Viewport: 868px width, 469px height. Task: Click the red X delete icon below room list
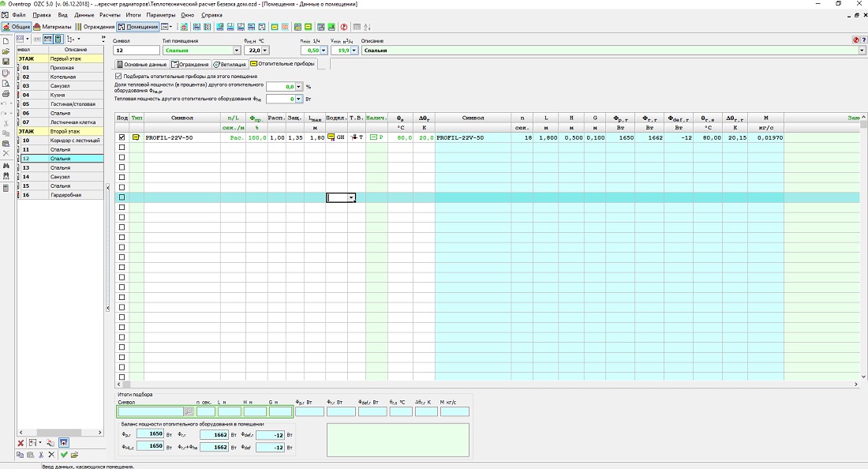(x=21, y=443)
